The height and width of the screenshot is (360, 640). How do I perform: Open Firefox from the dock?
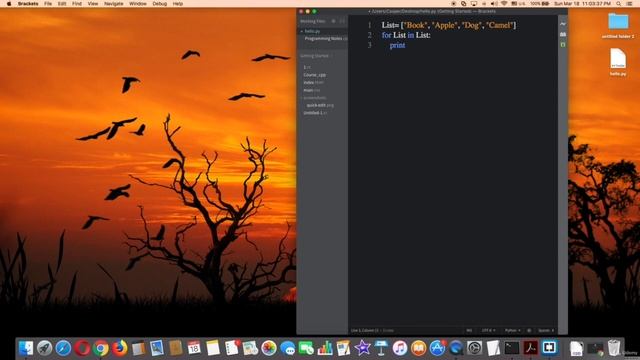(120, 348)
